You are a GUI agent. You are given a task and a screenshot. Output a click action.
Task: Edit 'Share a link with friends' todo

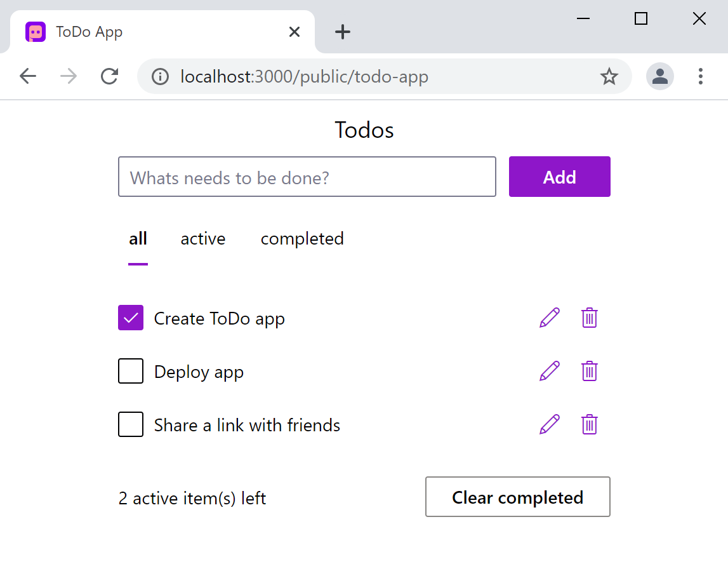(549, 424)
